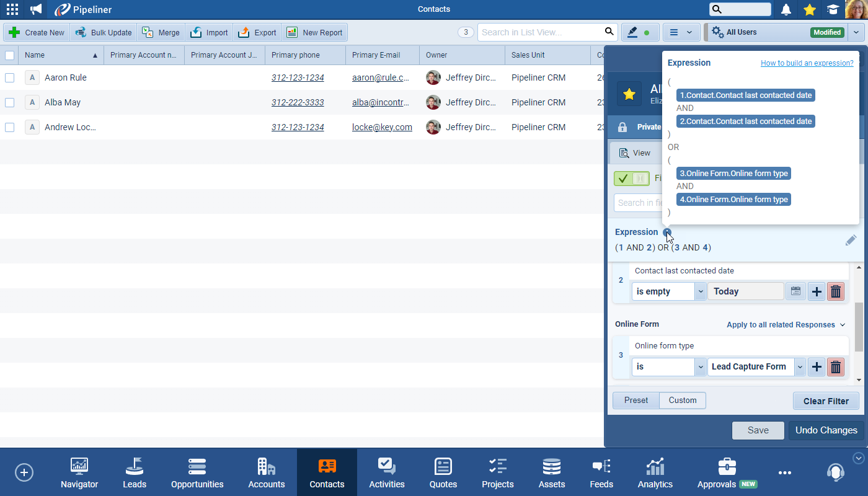
Task: Click the Clear Filter button
Action: click(x=825, y=401)
